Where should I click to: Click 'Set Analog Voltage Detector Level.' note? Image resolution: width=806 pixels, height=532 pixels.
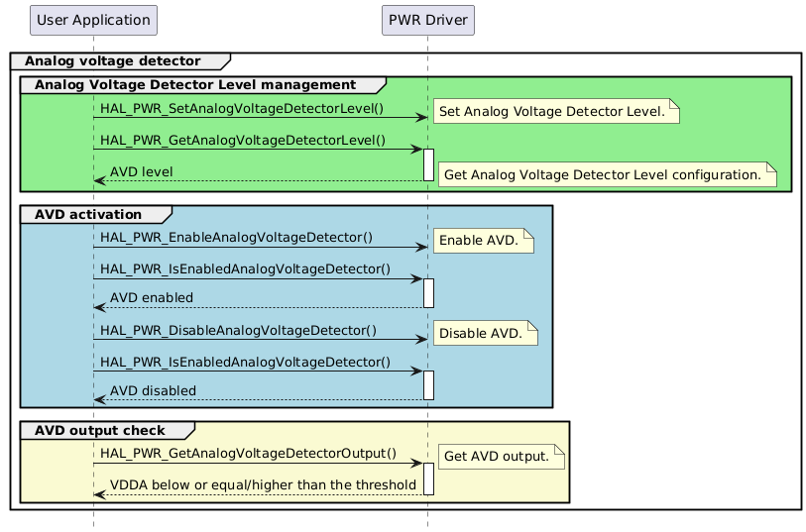coord(557,111)
